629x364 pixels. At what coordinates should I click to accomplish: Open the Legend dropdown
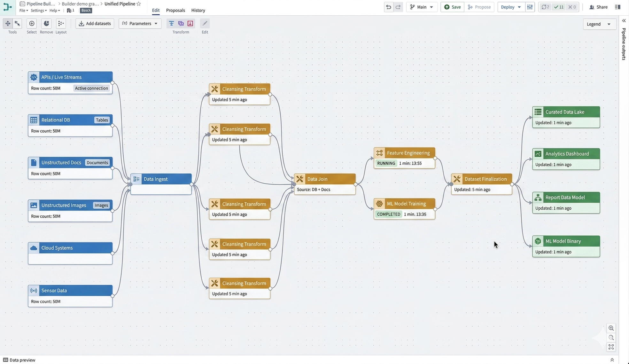599,24
